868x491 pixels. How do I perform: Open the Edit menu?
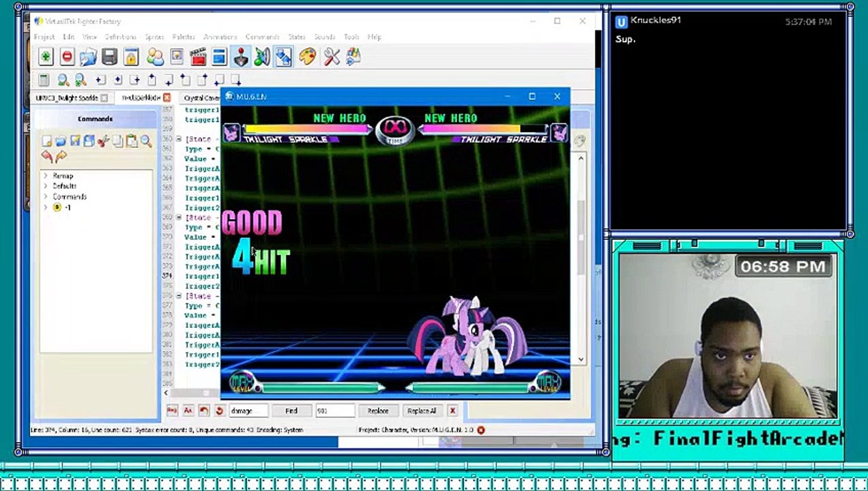click(69, 37)
